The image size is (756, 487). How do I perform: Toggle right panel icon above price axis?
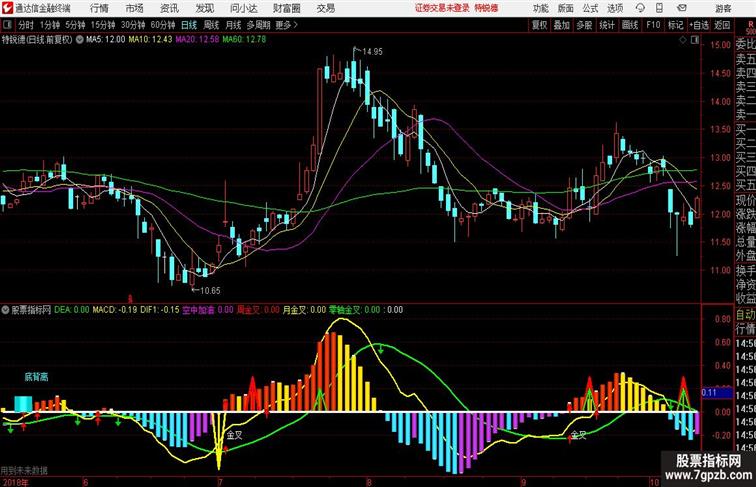point(695,41)
